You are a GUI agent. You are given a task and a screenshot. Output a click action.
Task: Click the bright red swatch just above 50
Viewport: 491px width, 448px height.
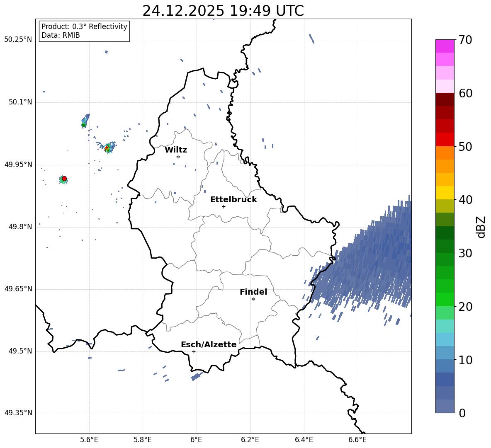(x=445, y=140)
